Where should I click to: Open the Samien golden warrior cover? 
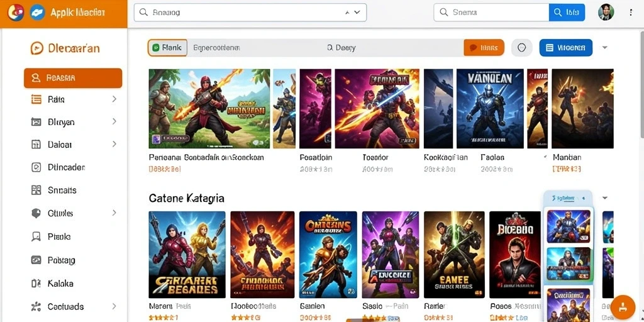tap(328, 255)
